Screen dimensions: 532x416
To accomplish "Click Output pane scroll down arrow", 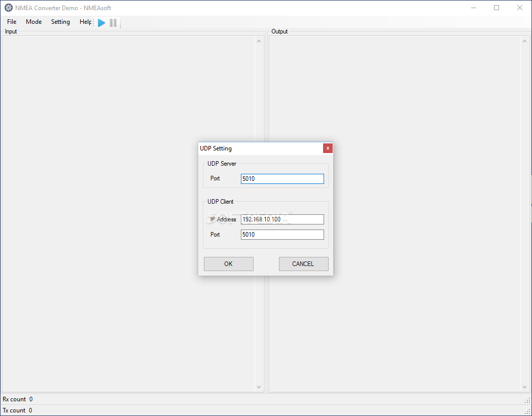I will click(524, 387).
